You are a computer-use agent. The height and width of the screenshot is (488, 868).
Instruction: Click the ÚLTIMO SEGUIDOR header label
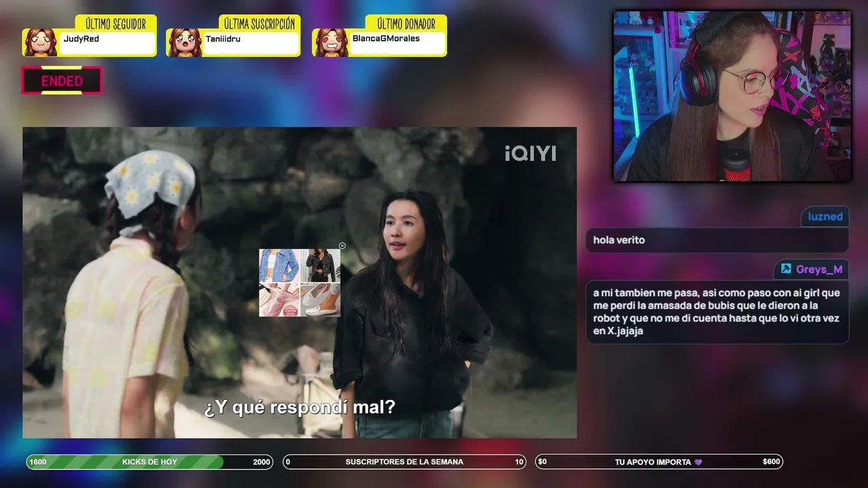[x=116, y=24]
